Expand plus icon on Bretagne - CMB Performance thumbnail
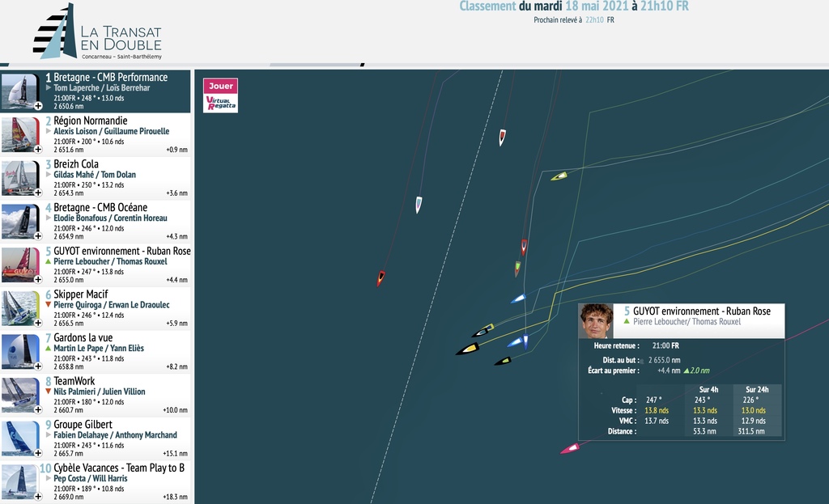 coord(38,106)
